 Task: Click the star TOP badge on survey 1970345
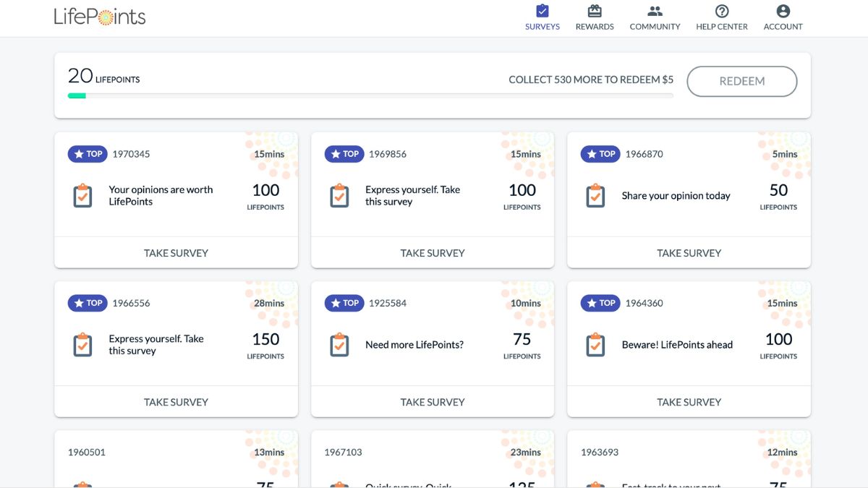87,153
